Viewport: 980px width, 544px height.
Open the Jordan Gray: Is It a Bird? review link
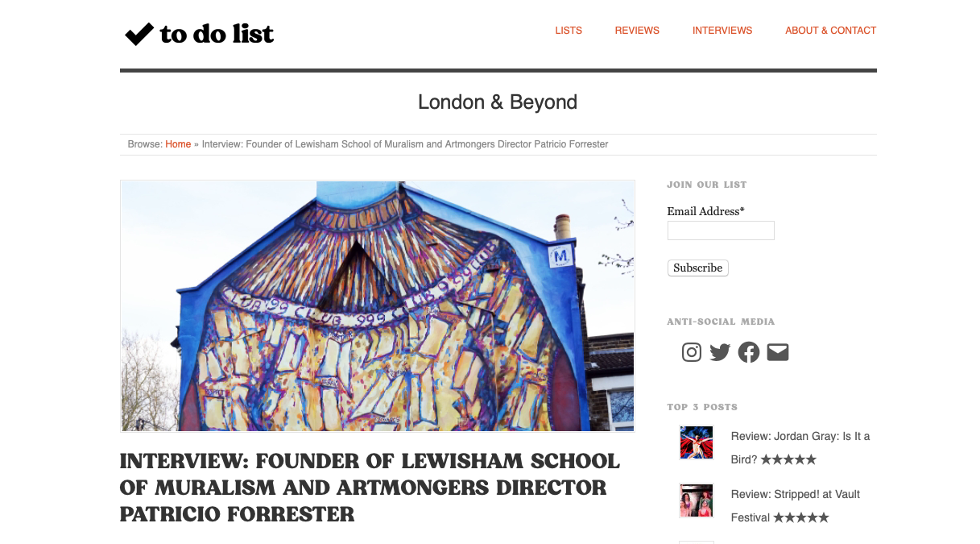tap(800, 447)
